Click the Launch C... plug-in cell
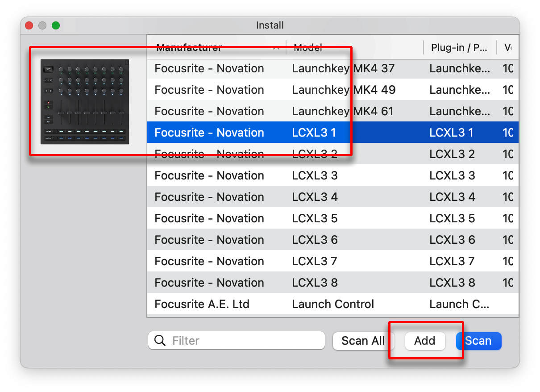Viewport: 540px width, 392px height. point(459,304)
